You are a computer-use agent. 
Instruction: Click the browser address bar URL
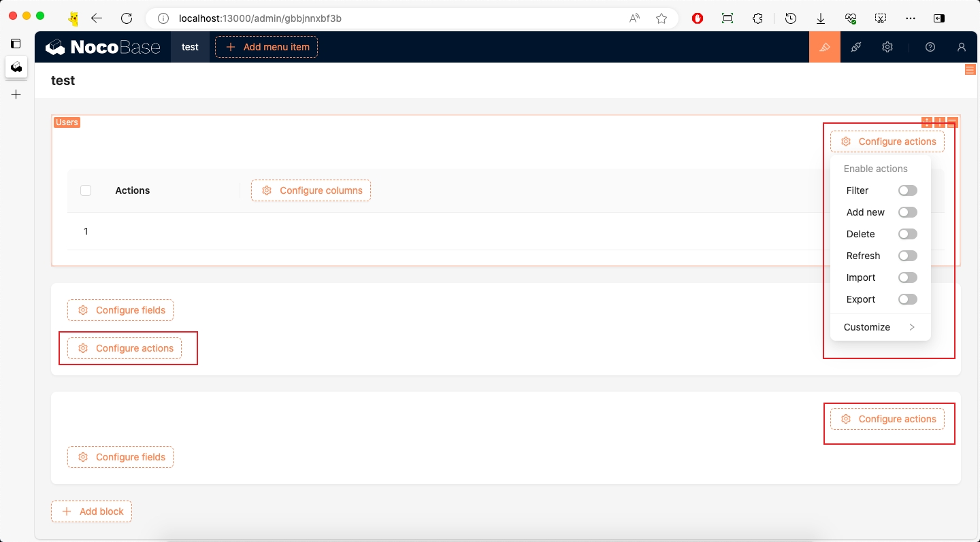point(260,18)
